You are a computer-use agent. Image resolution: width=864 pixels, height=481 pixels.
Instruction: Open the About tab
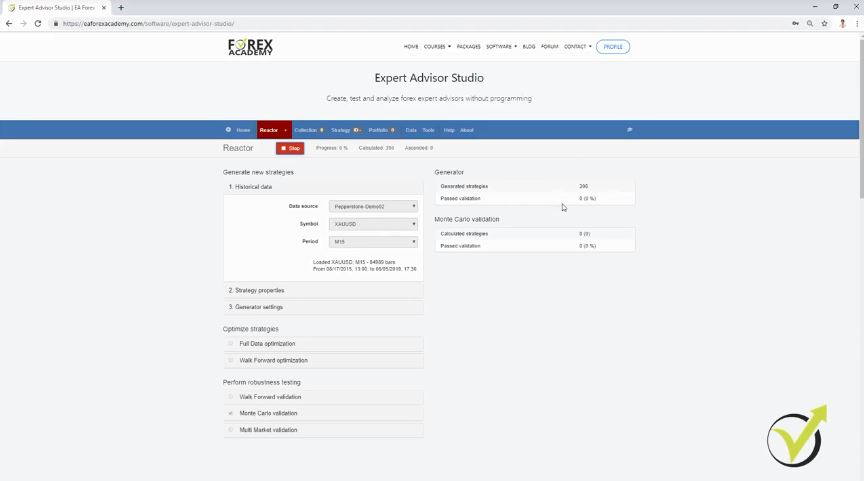[x=467, y=131]
